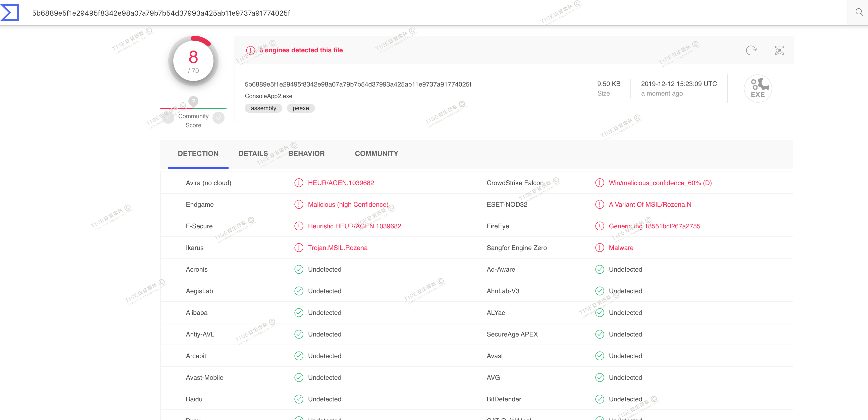
Task: Click the reanalyze refresh icon
Action: pyautogui.click(x=751, y=50)
